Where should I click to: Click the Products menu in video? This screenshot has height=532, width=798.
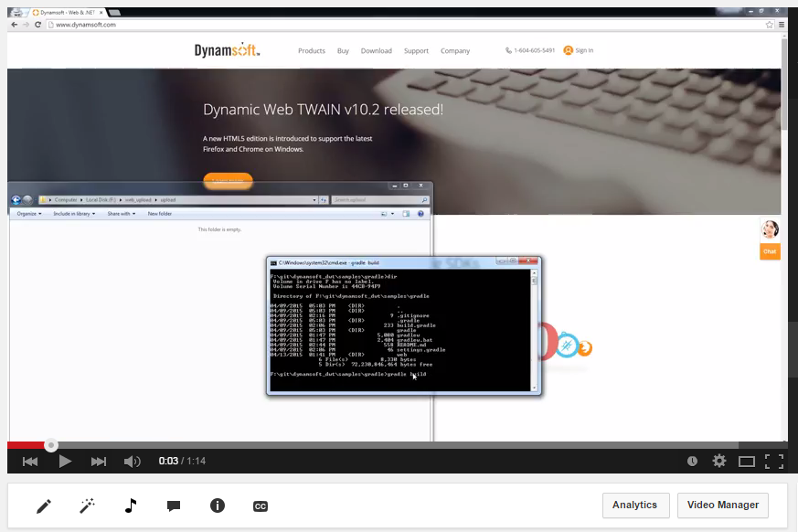pos(312,51)
